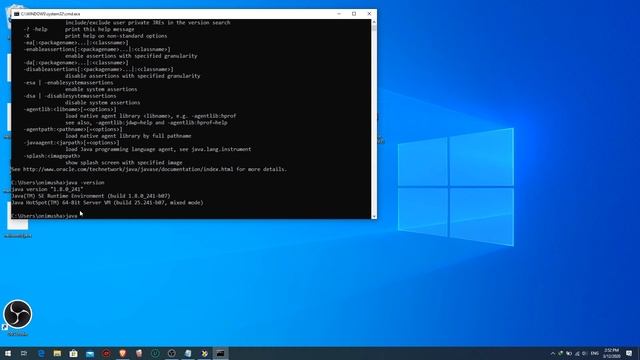Screen dimensions: 640x360
Task: Open OBS Studio desktop shortcut
Action: [18, 318]
